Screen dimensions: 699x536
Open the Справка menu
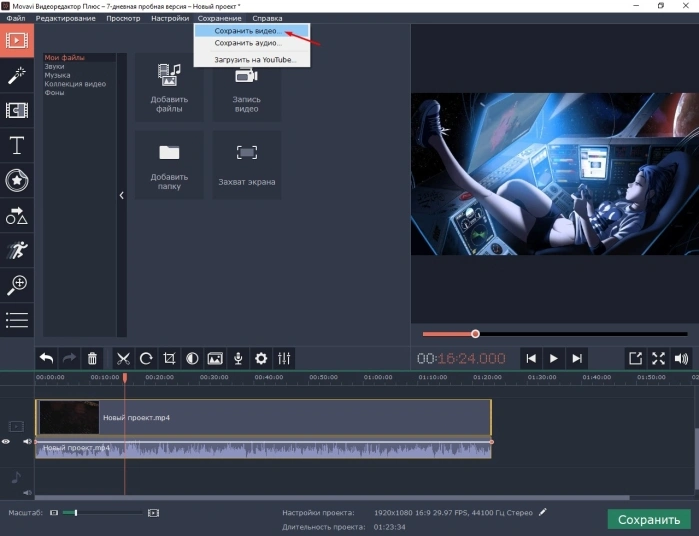point(267,18)
